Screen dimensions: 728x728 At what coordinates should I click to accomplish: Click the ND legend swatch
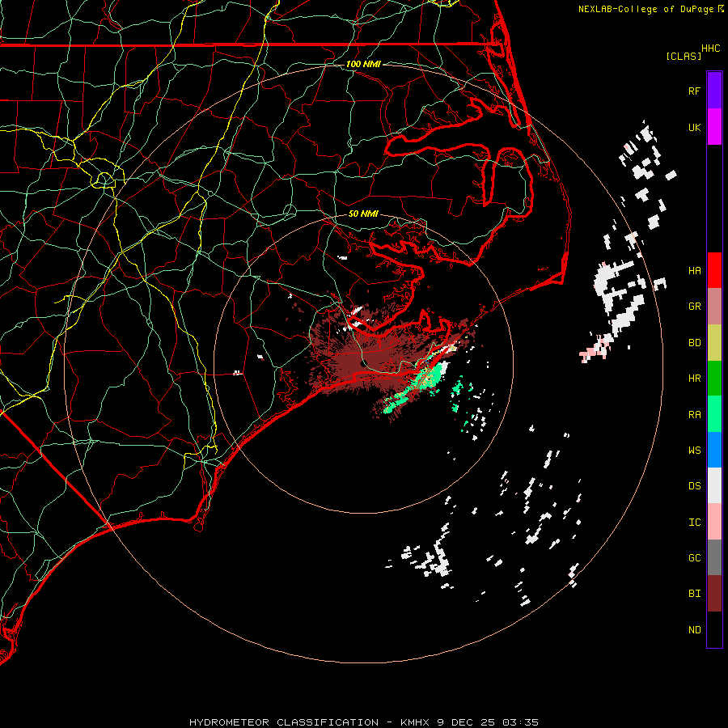[x=714, y=629]
